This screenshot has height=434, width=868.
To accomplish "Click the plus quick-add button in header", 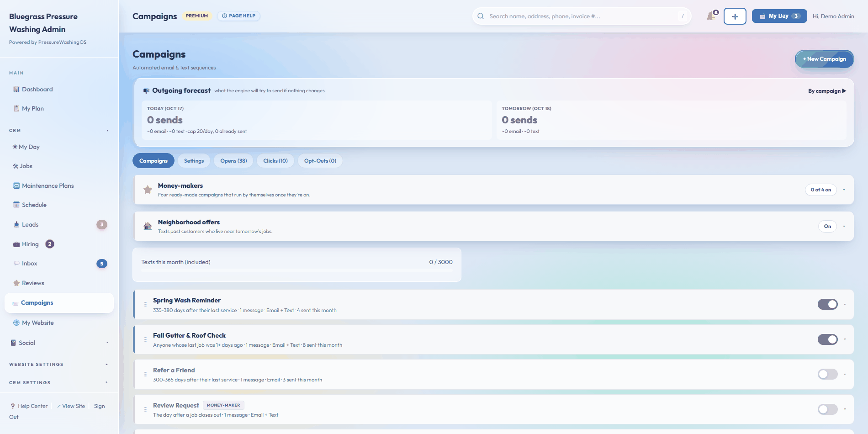I will pos(735,16).
